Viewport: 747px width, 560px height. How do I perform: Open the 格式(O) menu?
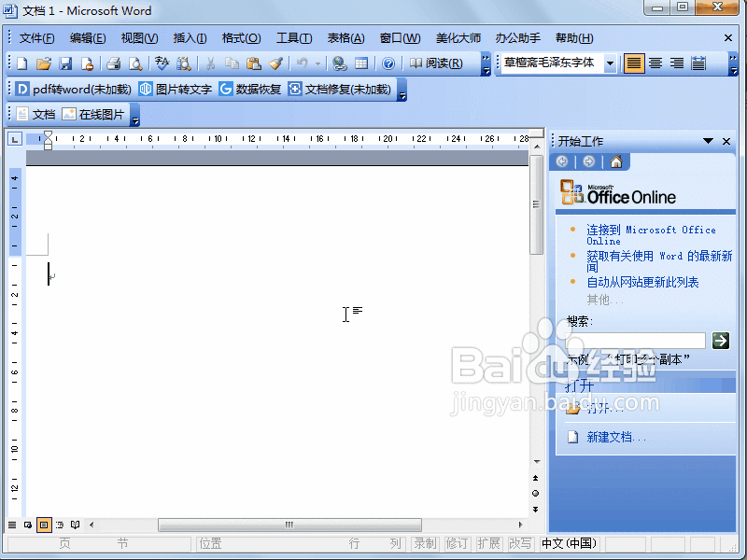point(242,38)
